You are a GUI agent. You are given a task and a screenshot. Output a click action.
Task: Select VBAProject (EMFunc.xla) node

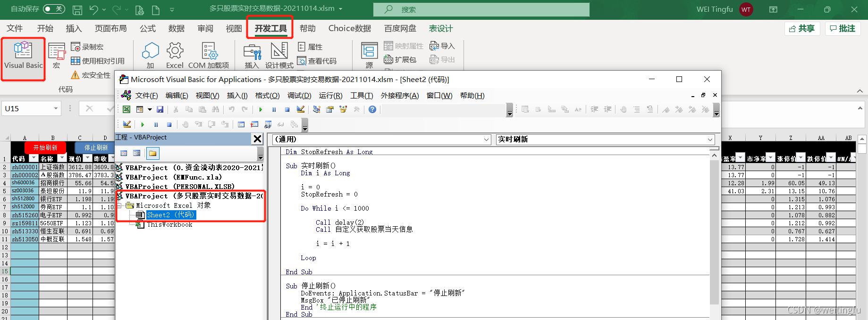[173, 177]
